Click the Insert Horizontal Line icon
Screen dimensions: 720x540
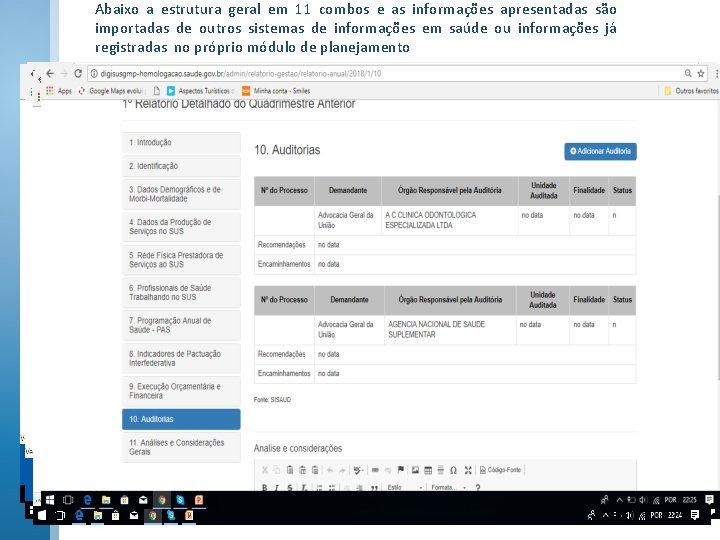(441, 470)
